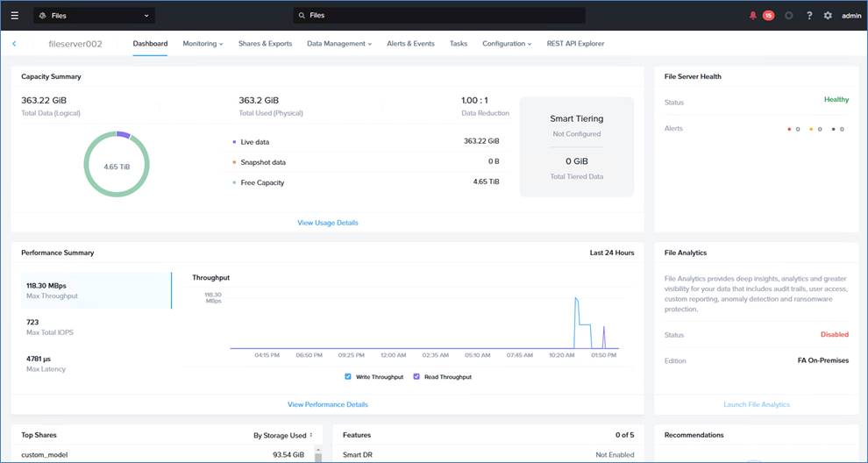Click the Smart DR feature row
The height and width of the screenshot is (463, 868).
[x=488, y=455]
